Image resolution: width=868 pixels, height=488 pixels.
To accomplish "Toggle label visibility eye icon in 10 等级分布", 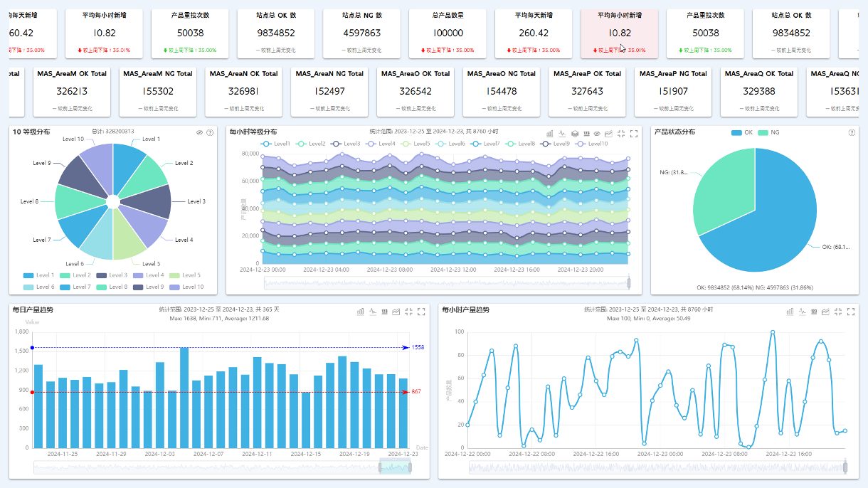I will pyautogui.click(x=200, y=132).
